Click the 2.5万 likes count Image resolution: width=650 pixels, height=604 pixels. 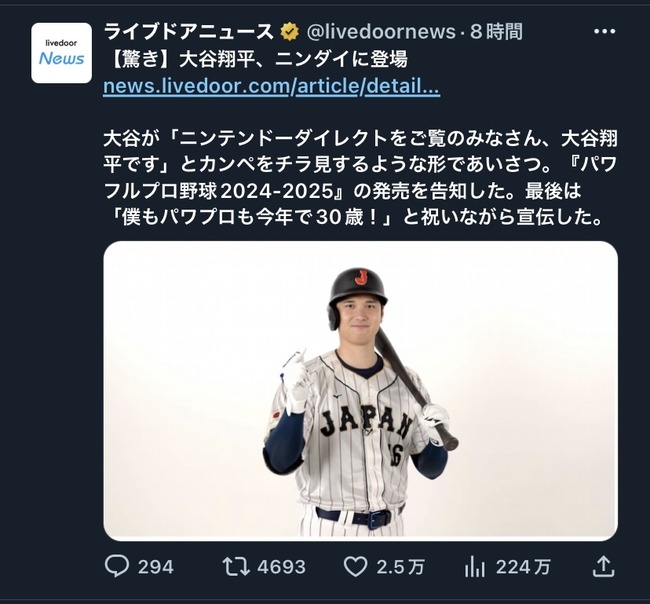(401, 567)
